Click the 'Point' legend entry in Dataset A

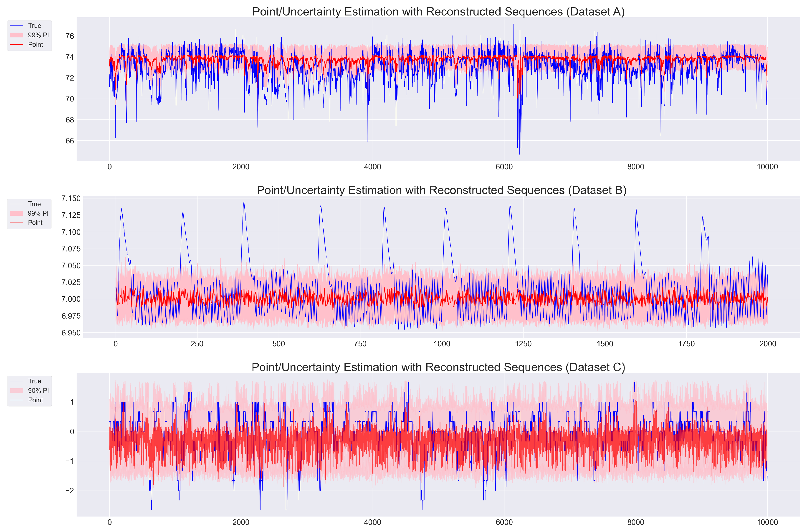click(35, 44)
